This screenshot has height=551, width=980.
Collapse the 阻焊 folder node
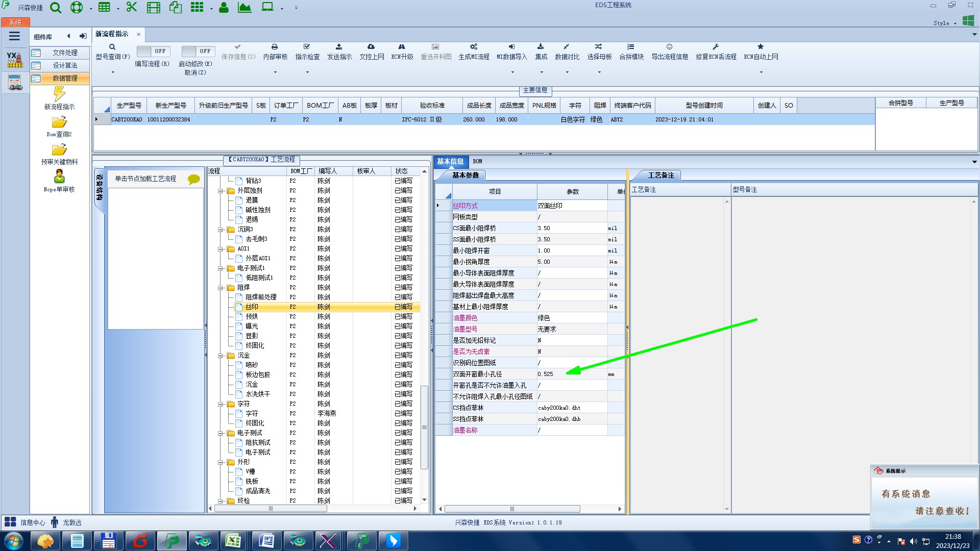(220, 288)
